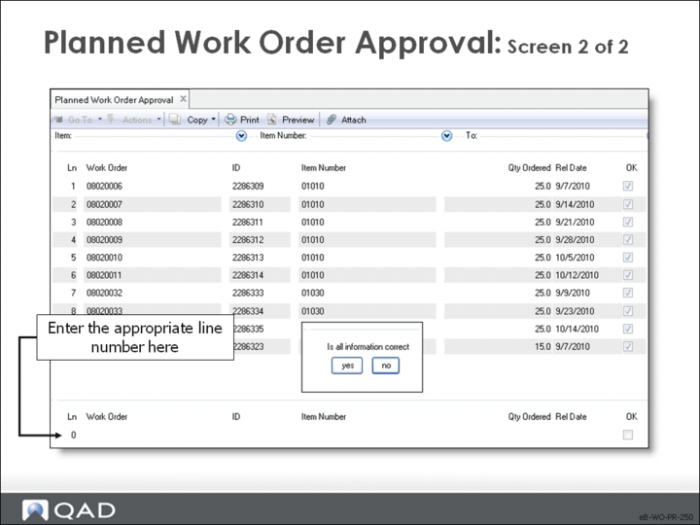Click release date 9/9/2010
Screen dimensions: 700x525
[x=573, y=293]
